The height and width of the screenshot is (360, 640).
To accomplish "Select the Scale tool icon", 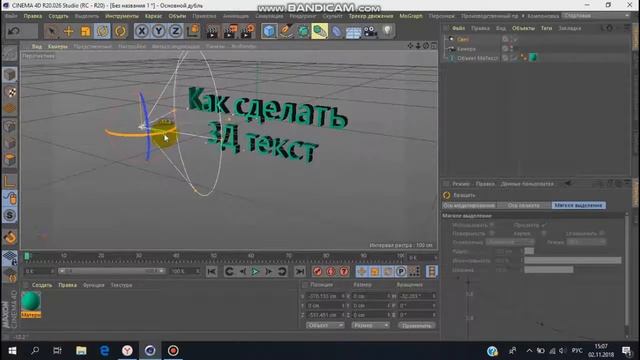I will pos(85,31).
